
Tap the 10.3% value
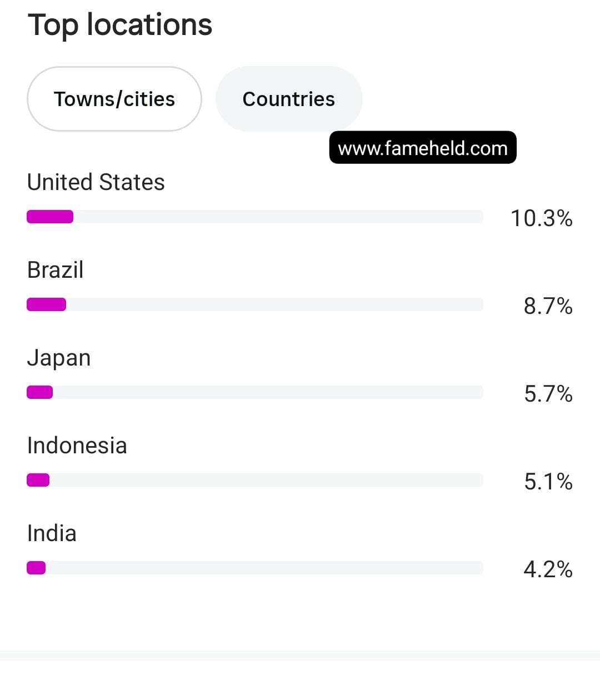(x=541, y=218)
